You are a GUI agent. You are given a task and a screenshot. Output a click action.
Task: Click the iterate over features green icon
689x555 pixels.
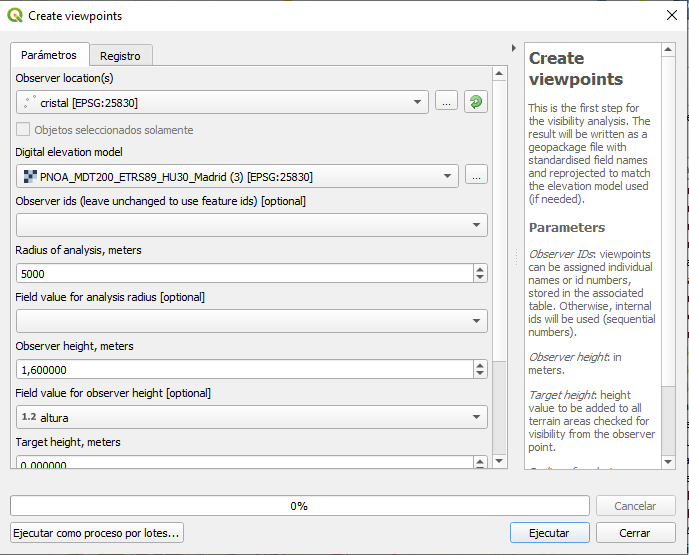(x=476, y=102)
